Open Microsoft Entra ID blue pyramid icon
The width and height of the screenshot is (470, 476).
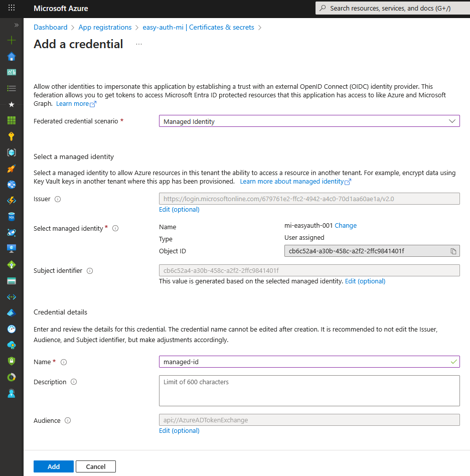(12, 312)
